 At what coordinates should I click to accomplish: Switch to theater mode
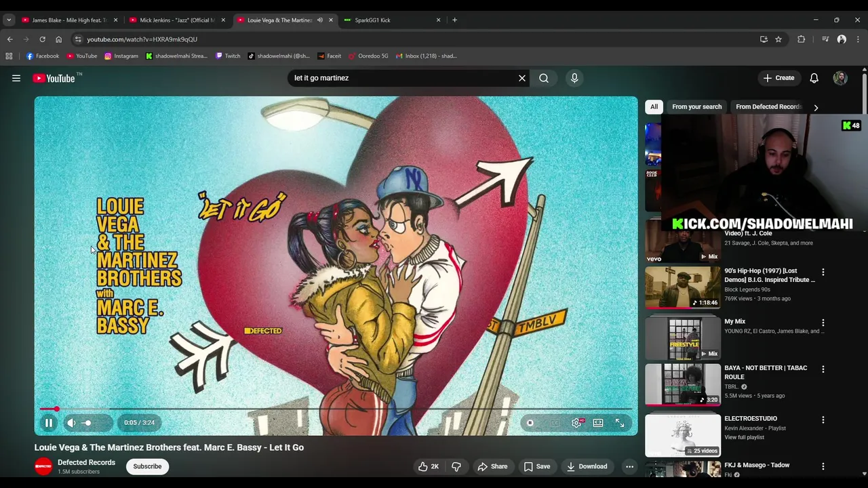[x=598, y=423]
